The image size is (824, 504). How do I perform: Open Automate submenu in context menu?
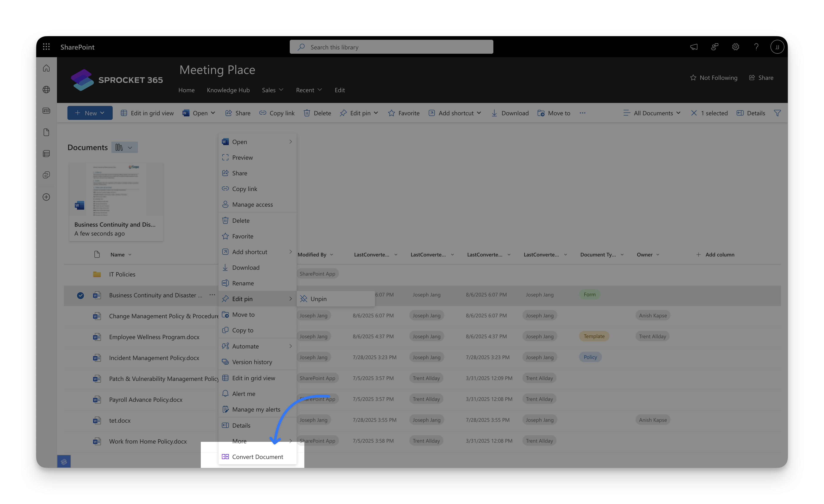click(258, 346)
